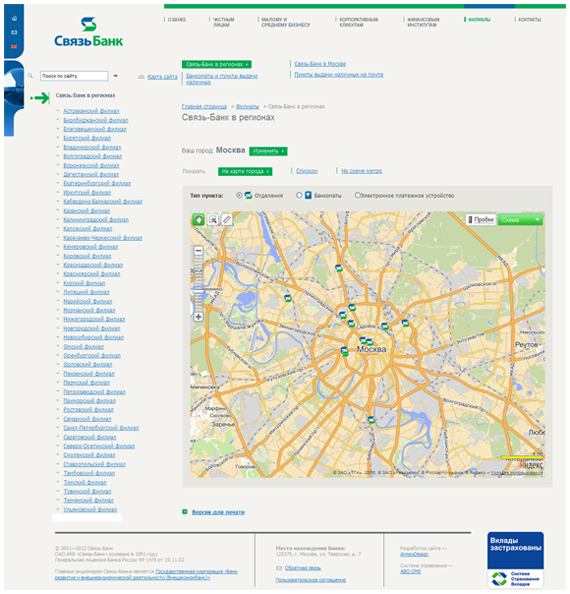The height and width of the screenshot is (594, 570).
Task: Open the Частным лицам menu item
Action: pyautogui.click(x=223, y=22)
